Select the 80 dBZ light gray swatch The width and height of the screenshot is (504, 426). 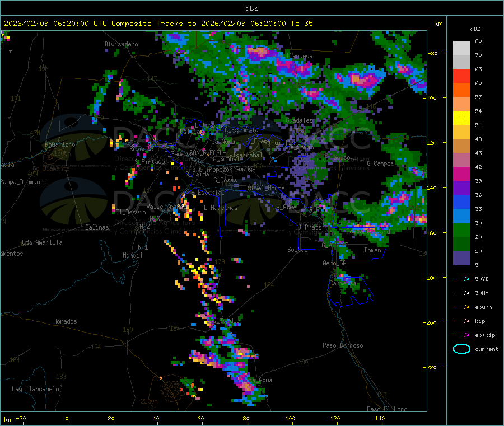pyautogui.click(x=461, y=48)
